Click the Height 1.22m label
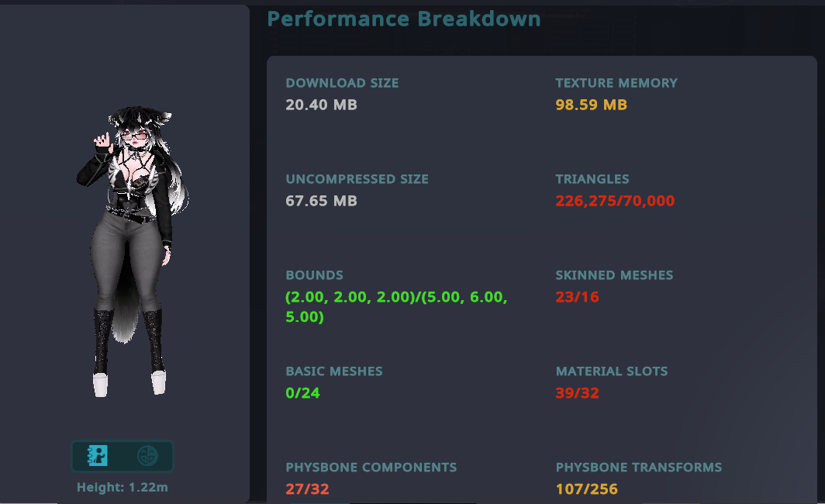The width and height of the screenshot is (825, 504). pos(123,488)
